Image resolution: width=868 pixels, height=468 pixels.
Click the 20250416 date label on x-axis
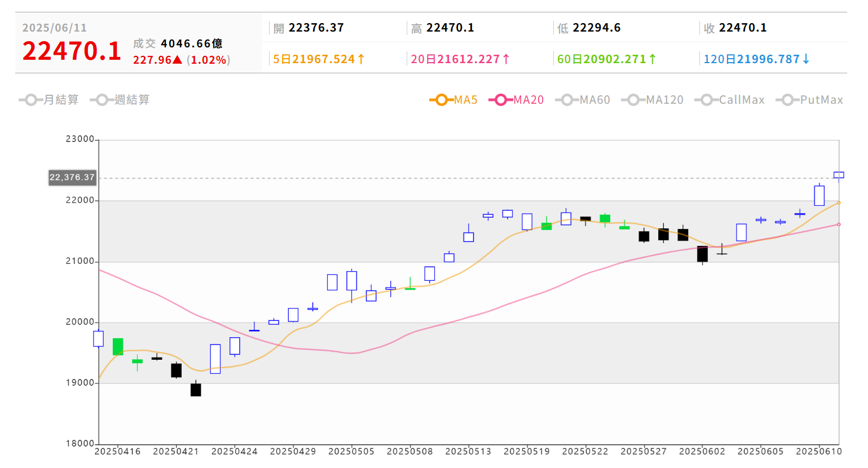(x=117, y=452)
